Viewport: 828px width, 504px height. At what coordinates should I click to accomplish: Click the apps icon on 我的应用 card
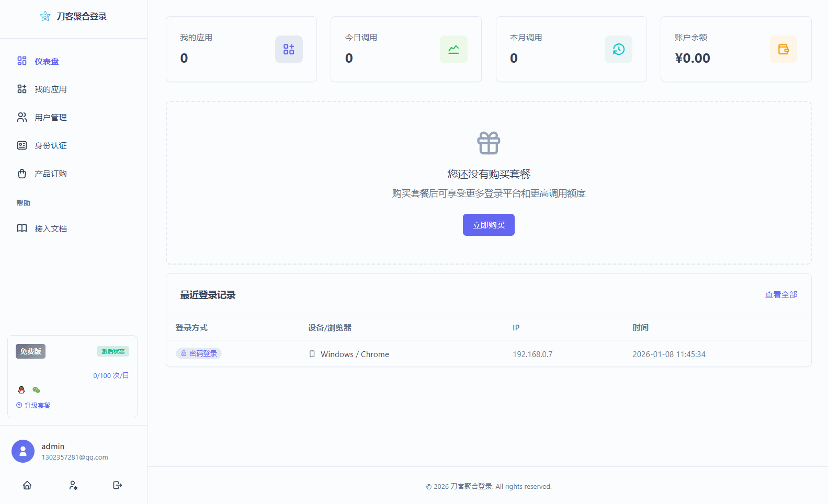(289, 49)
